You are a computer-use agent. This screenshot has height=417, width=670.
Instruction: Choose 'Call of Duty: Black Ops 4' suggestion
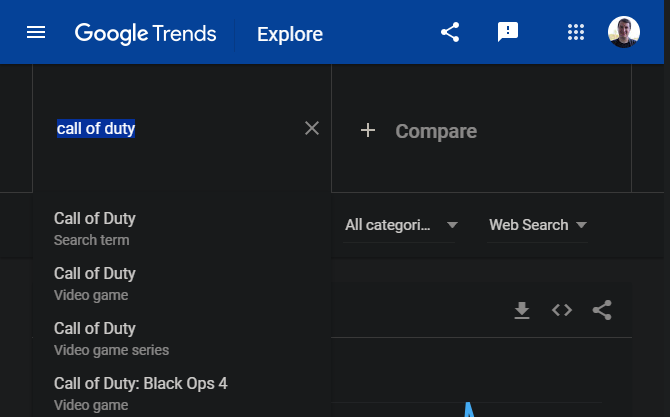[x=182, y=394]
